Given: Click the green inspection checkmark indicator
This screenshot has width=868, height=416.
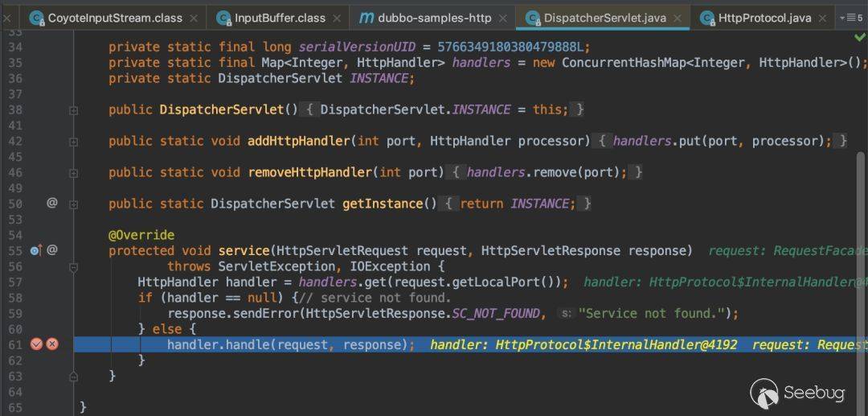Looking at the screenshot, I should coord(859,37).
